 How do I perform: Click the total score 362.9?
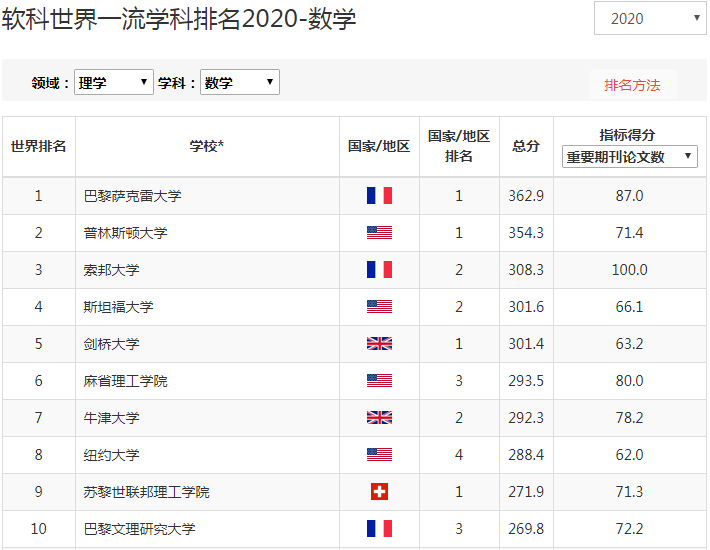[526, 196]
